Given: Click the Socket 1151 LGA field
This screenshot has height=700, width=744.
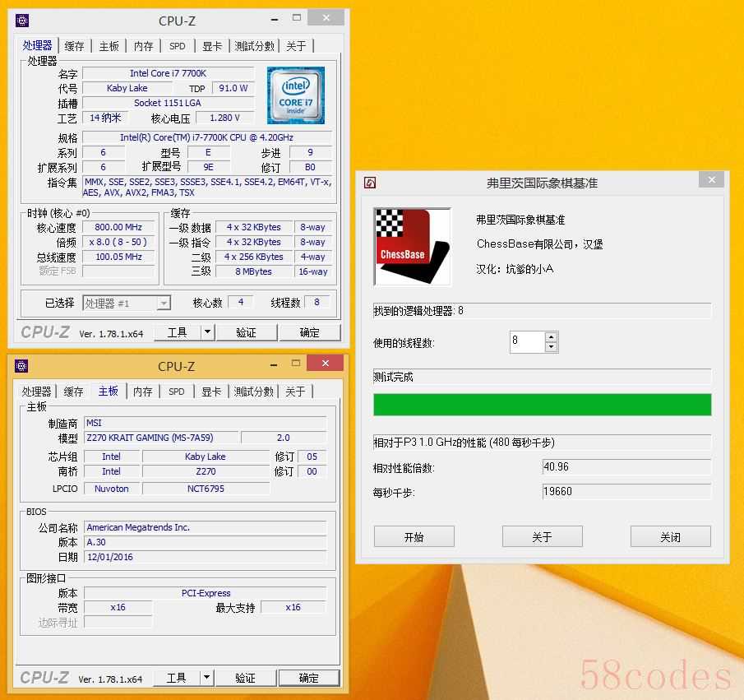Looking at the screenshot, I should coord(168,103).
